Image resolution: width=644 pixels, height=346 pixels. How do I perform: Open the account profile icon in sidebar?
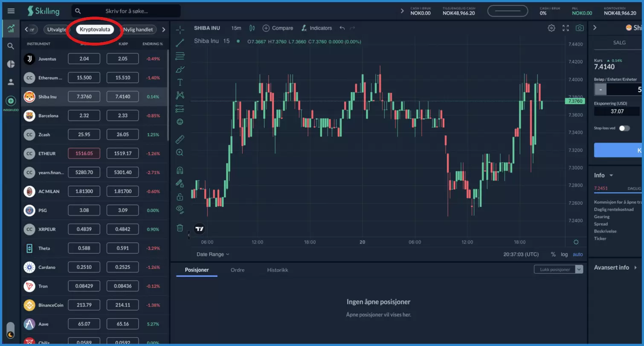(11, 82)
